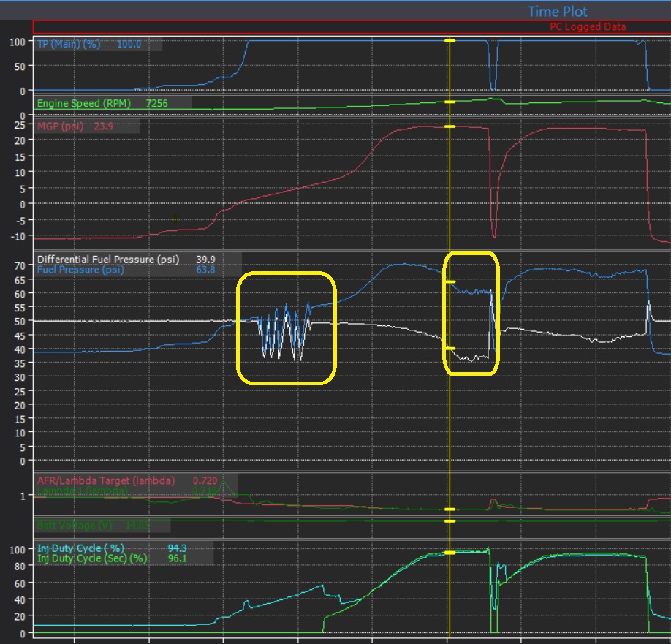Select the Batt Voltage (V) channel label
671x644 pixels.
click(75, 526)
